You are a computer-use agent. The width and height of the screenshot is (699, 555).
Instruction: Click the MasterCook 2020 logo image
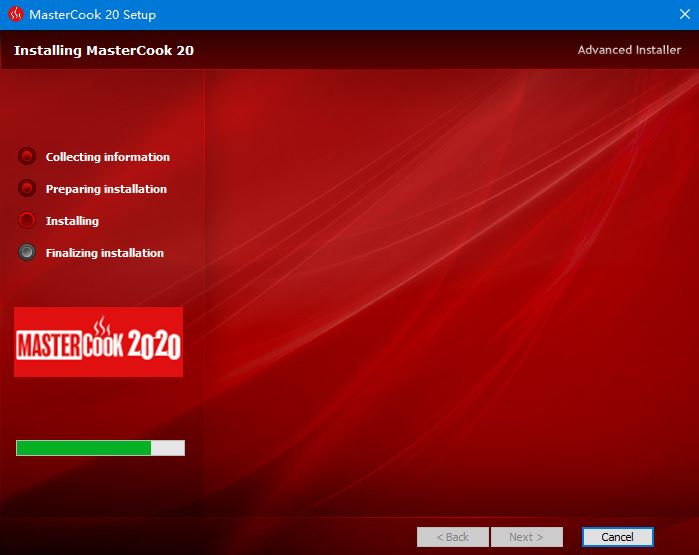point(99,342)
